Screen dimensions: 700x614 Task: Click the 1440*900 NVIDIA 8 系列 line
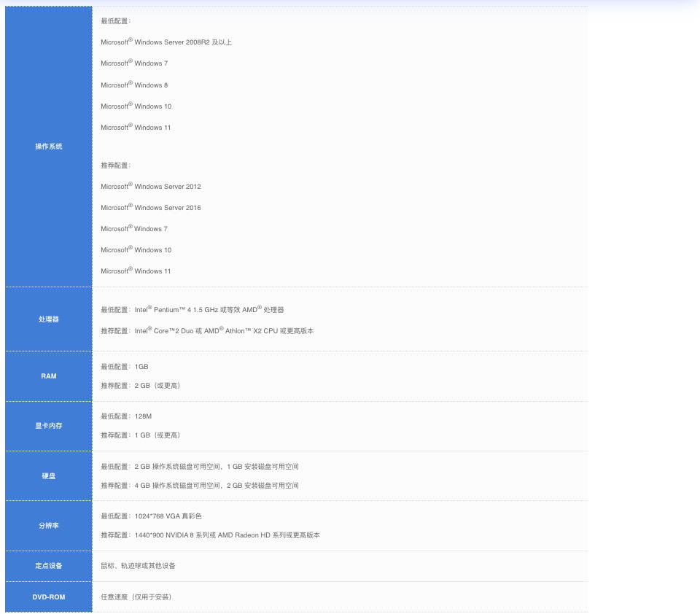click(210, 535)
